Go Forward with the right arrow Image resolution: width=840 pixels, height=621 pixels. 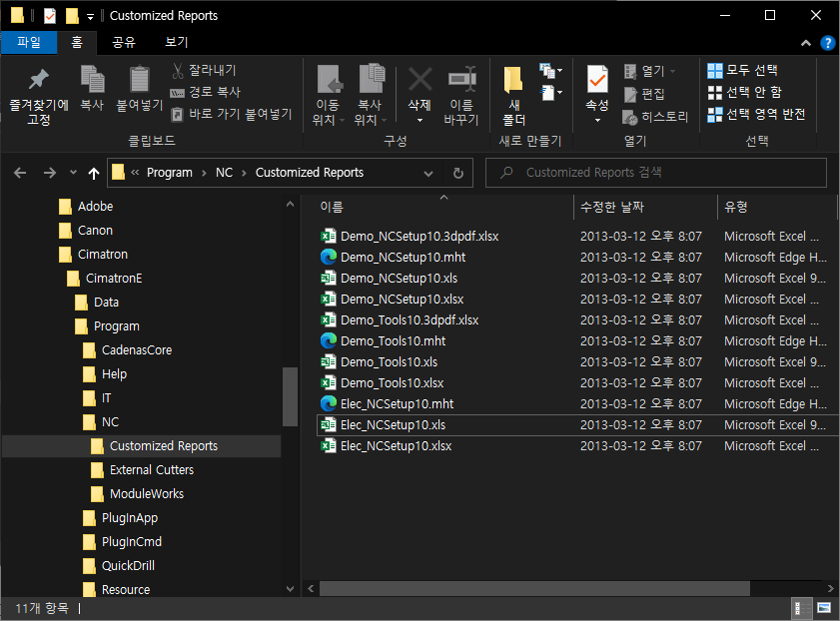[x=49, y=173]
